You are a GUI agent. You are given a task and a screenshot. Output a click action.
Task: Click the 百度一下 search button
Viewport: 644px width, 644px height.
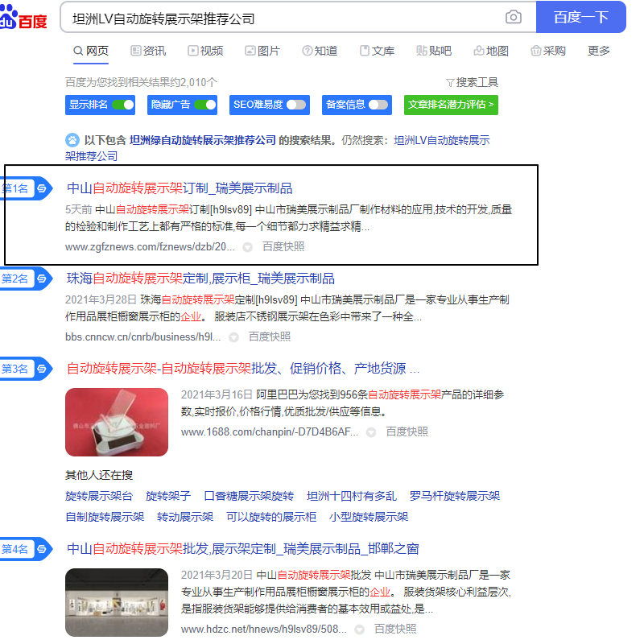[x=580, y=17]
